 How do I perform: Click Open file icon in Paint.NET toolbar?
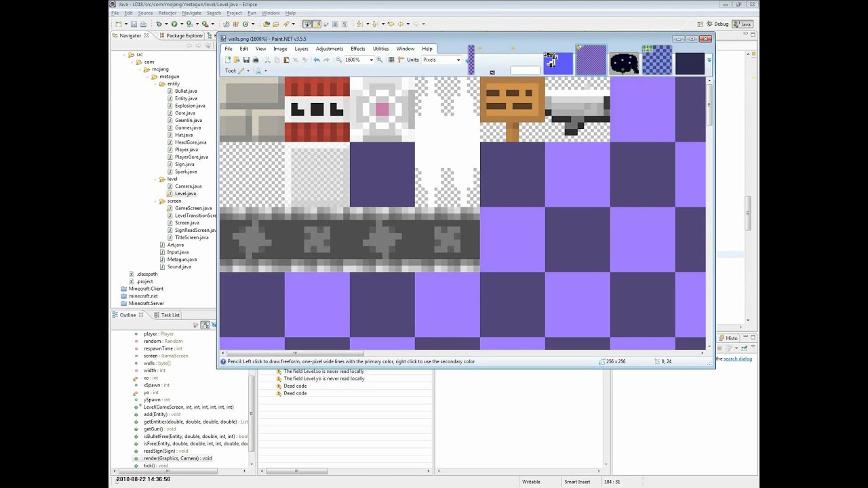click(x=237, y=60)
